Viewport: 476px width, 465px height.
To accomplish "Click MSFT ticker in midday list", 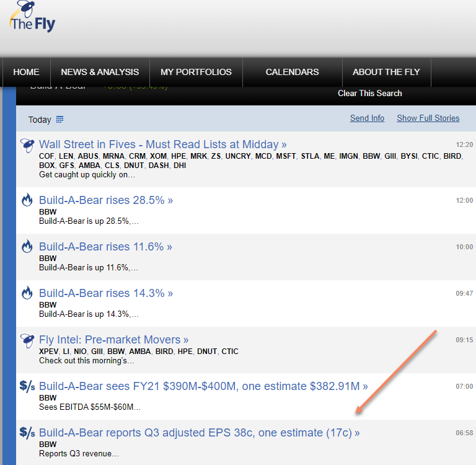I will click(x=286, y=156).
